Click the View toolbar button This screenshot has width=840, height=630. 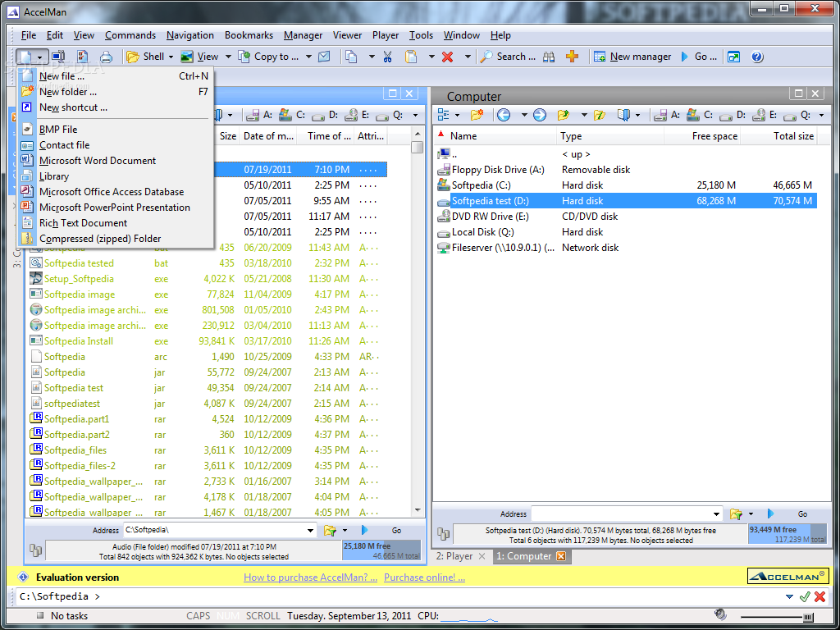click(200, 57)
